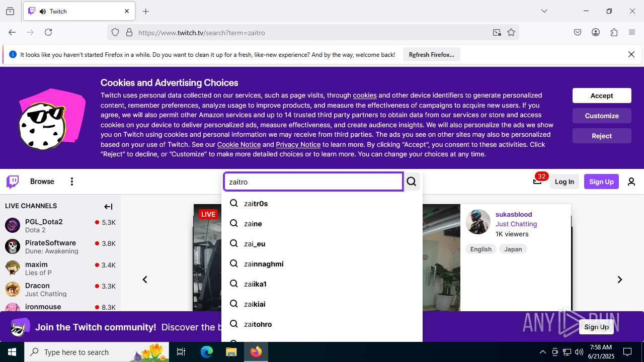The image size is (644, 362).
Task: Click the Firefox back arrow
Action: click(x=12, y=32)
